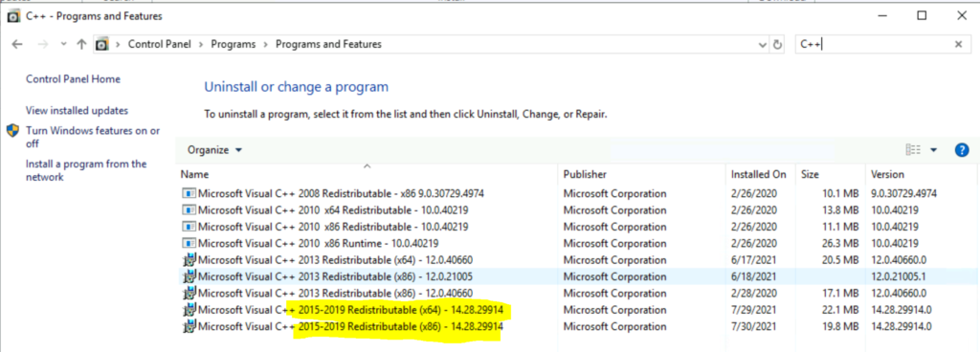Click Control Panel in the breadcrumb path
The width and height of the screenshot is (980, 352).
(x=161, y=44)
